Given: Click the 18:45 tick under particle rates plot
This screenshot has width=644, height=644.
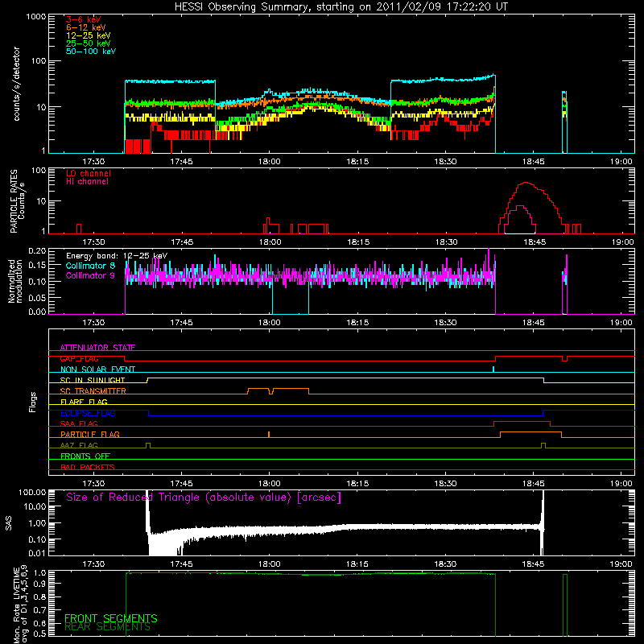Looking at the screenshot, I should (535, 242).
